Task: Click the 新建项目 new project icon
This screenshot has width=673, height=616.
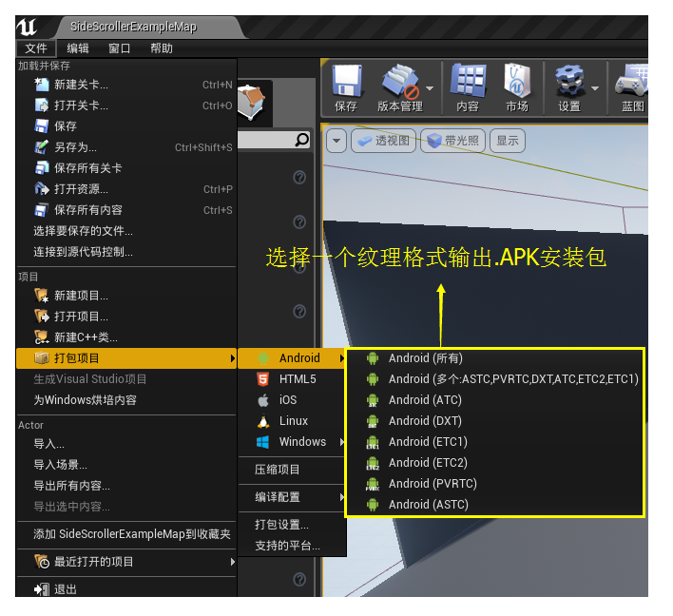Action: coord(42,296)
